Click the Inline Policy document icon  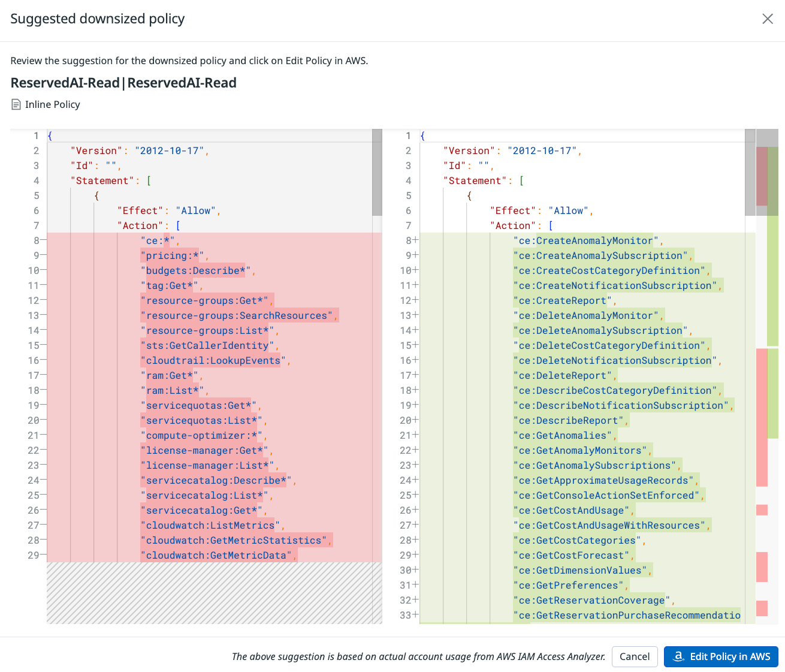click(x=16, y=104)
